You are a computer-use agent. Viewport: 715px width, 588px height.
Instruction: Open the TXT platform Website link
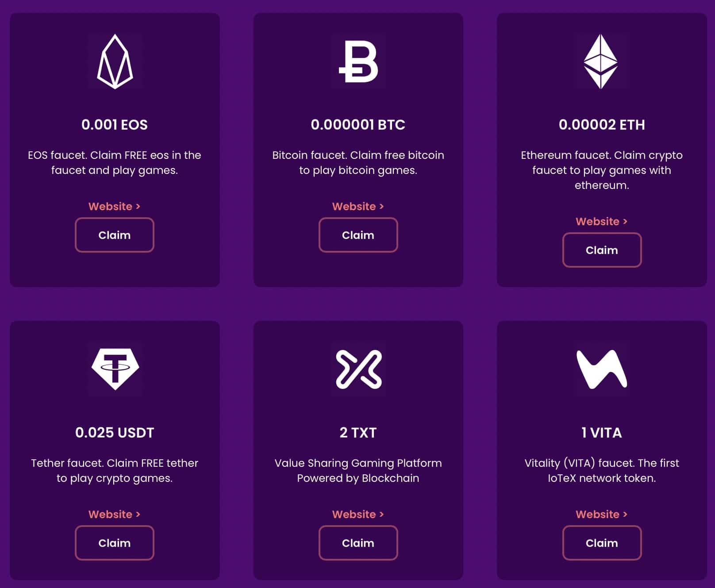pos(358,514)
